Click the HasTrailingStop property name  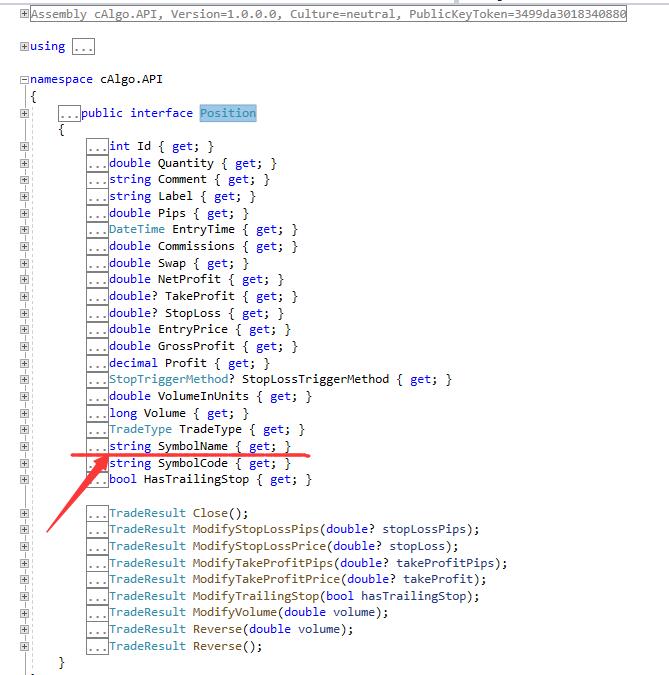(196, 479)
